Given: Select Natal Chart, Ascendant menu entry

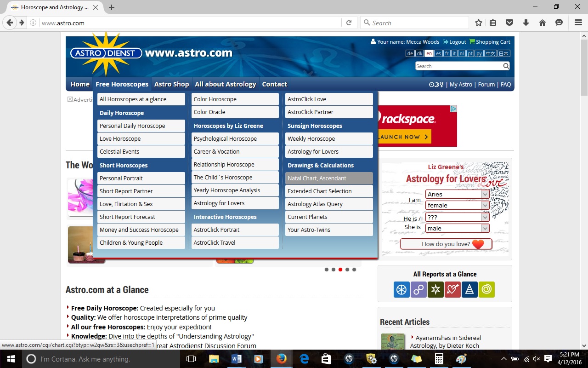Looking at the screenshot, I should pyautogui.click(x=329, y=178).
